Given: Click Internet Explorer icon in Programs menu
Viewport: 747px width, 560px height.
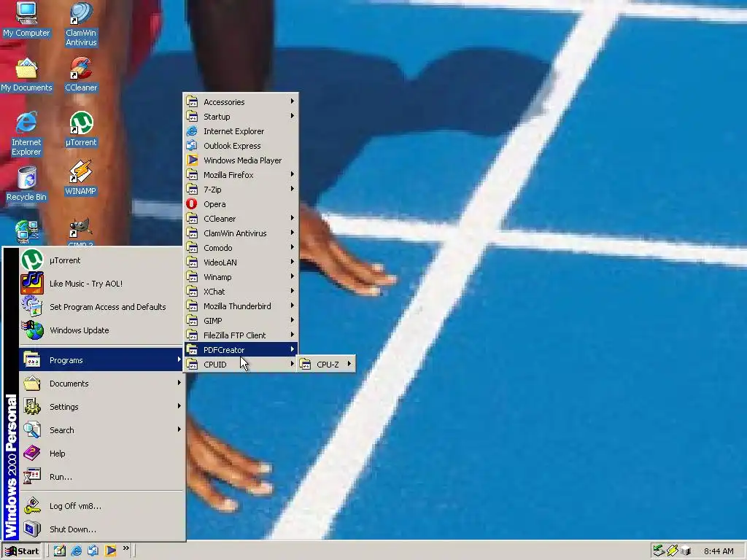Looking at the screenshot, I should (x=192, y=131).
